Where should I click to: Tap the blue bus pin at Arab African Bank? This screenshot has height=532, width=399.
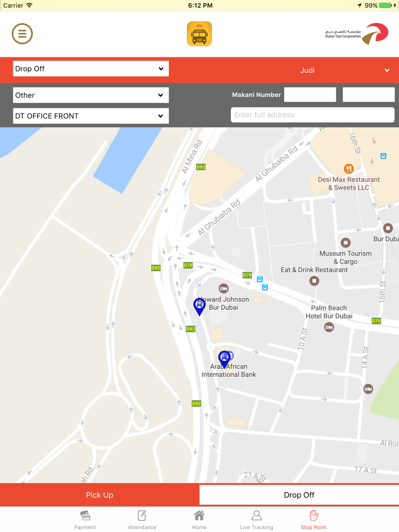coord(225,359)
